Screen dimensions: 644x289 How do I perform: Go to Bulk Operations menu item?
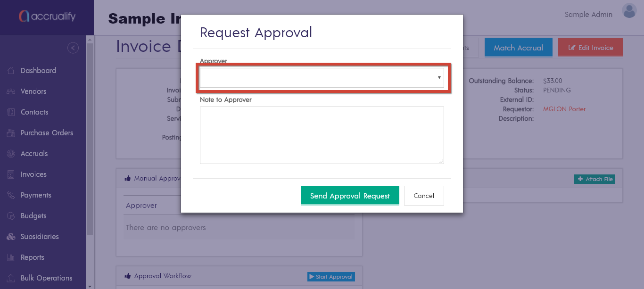coord(46,278)
